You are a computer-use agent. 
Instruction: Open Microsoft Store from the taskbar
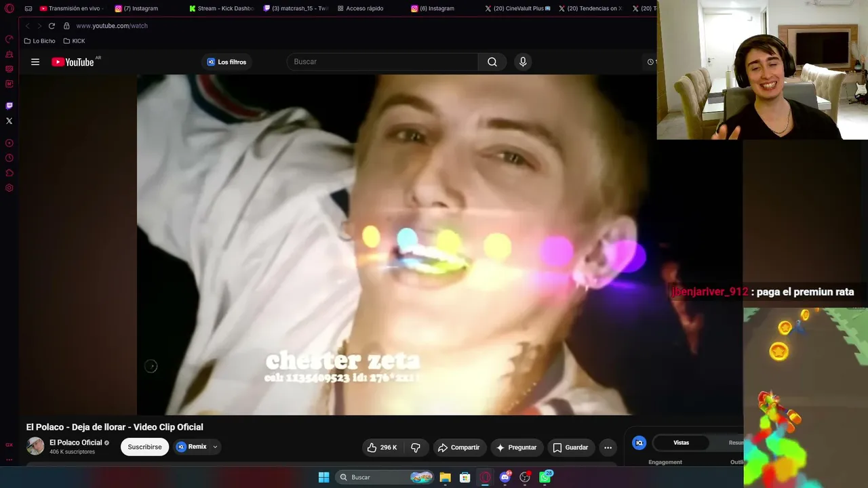(x=465, y=477)
